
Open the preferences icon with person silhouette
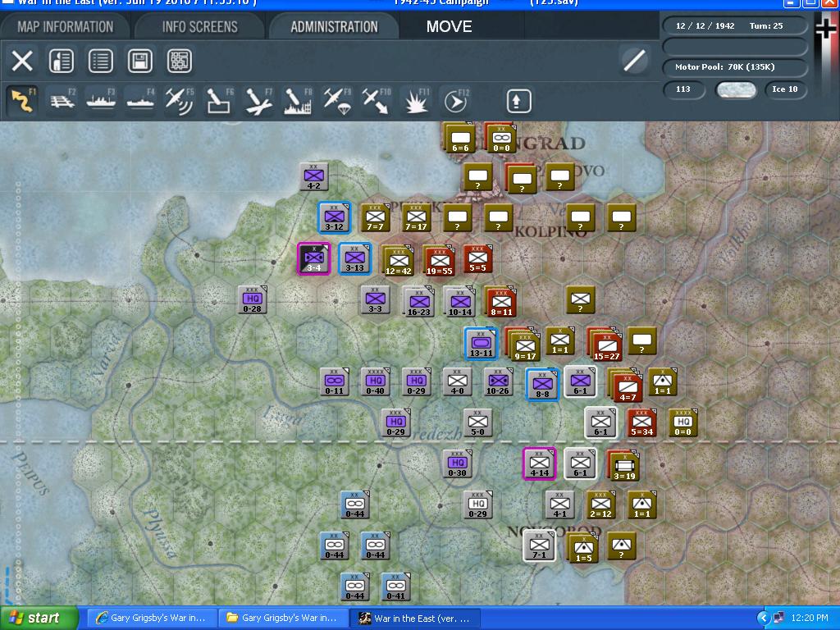pos(61,61)
